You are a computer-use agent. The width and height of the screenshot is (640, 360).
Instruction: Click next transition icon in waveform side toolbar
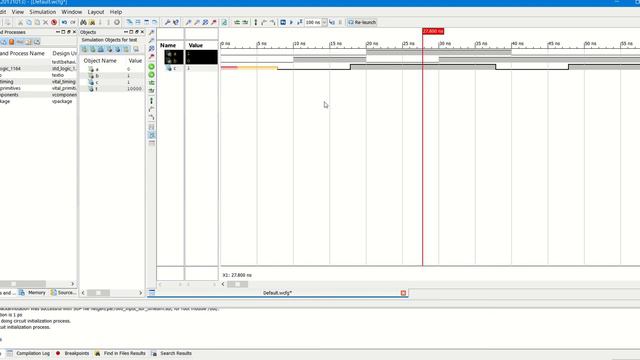[x=151, y=118]
